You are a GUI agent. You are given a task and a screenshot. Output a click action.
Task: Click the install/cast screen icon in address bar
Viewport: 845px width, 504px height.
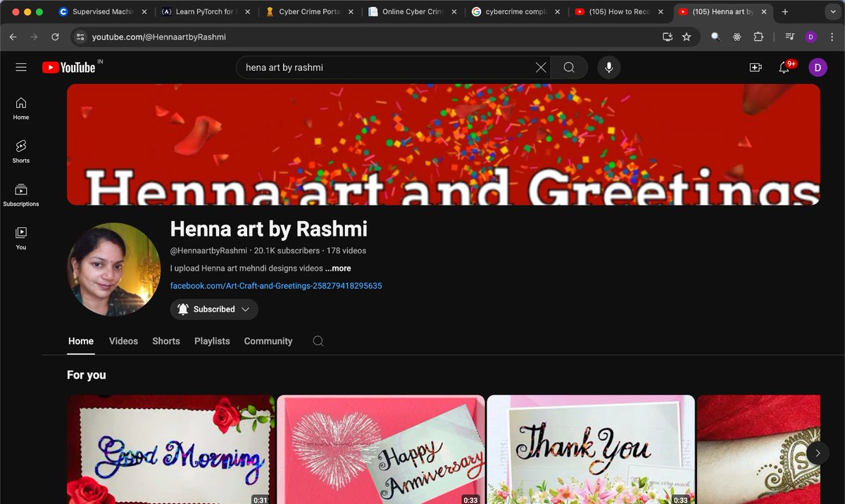(x=668, y=37)
